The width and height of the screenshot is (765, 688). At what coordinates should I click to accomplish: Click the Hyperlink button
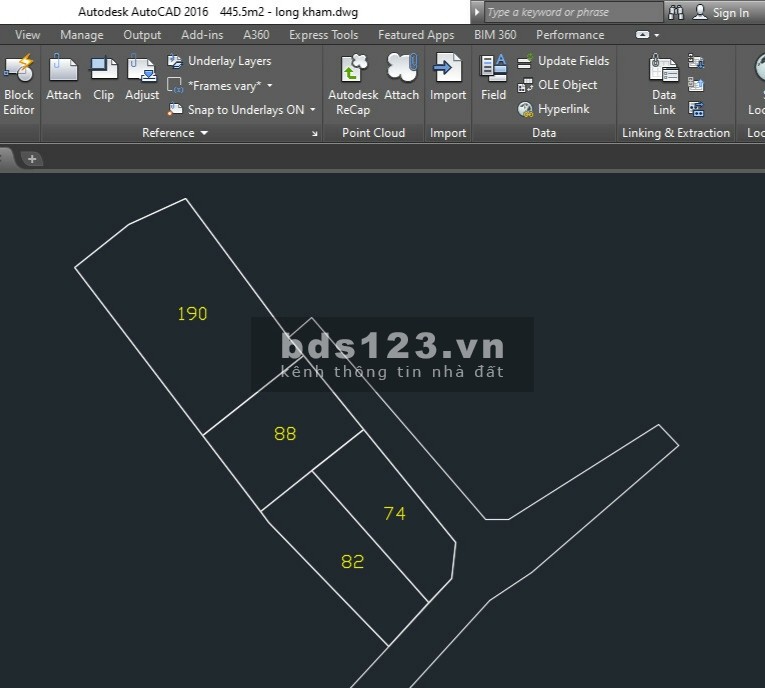[554, 109]
